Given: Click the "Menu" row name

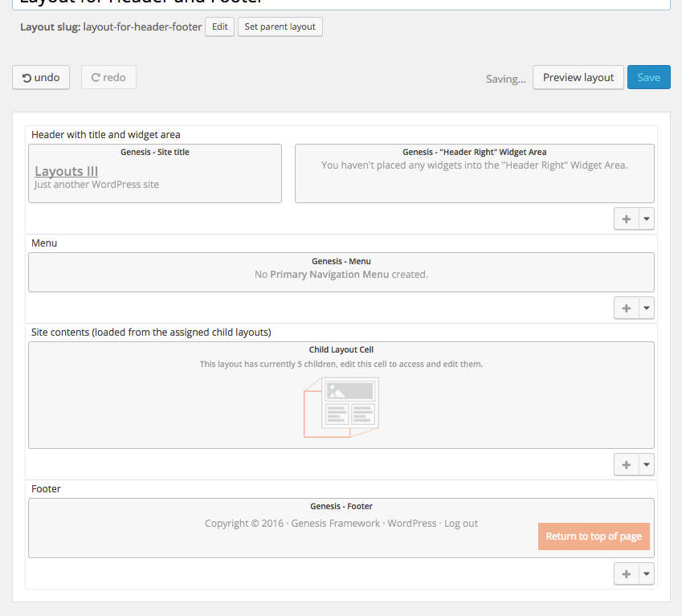Looking at the screenshot, I should pyautogui.click(x=44, y=243).
